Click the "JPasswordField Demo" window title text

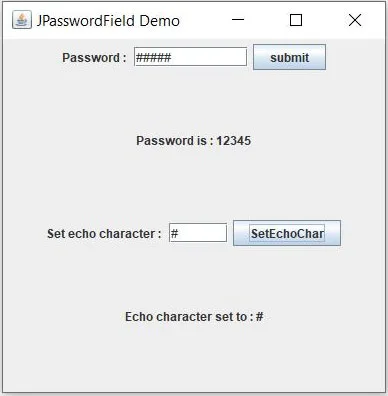108,21
